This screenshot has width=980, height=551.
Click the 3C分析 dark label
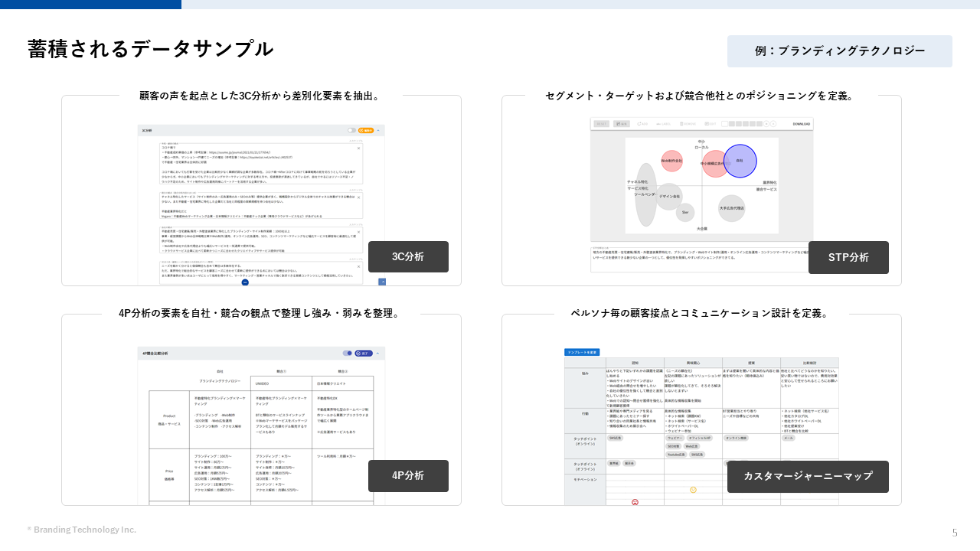point(408,257)
